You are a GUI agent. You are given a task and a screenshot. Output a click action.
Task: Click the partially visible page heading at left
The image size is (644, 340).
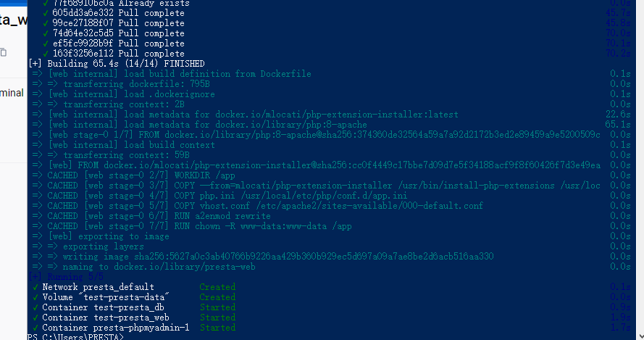click(x=14, y=20)
